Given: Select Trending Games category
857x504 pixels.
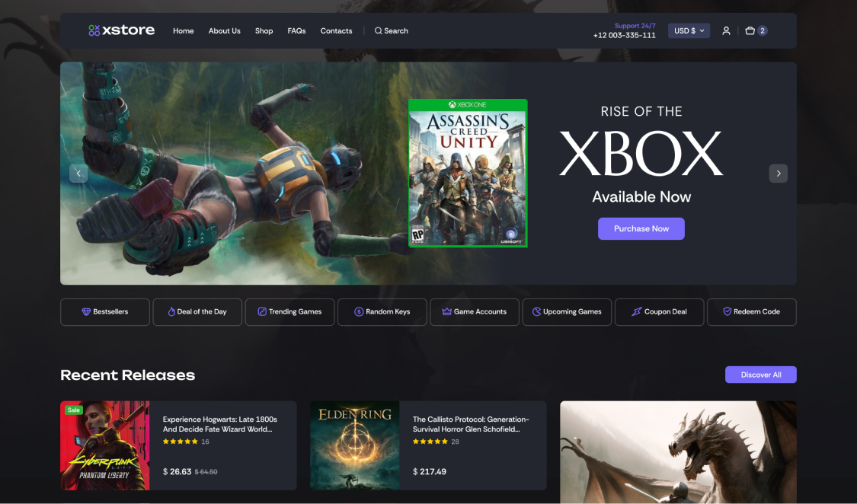Looking at the screenshot, I should click(x=289, y=312).
